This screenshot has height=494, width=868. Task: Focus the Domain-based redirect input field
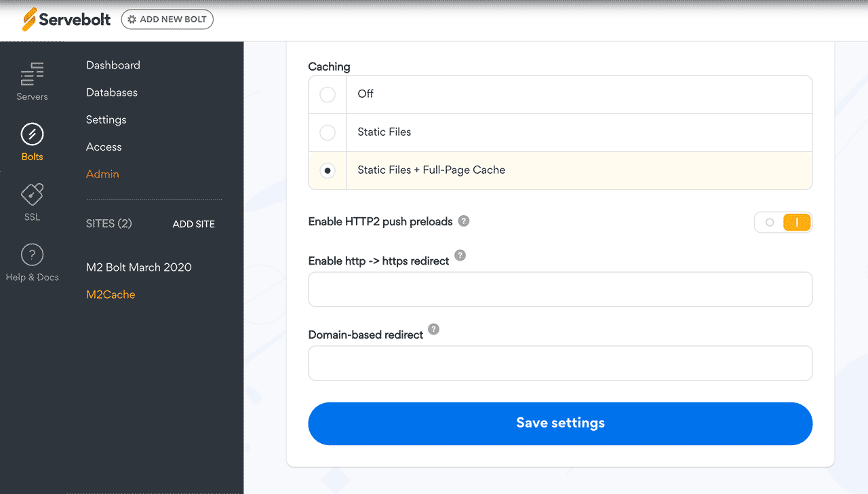pos(560,363)
